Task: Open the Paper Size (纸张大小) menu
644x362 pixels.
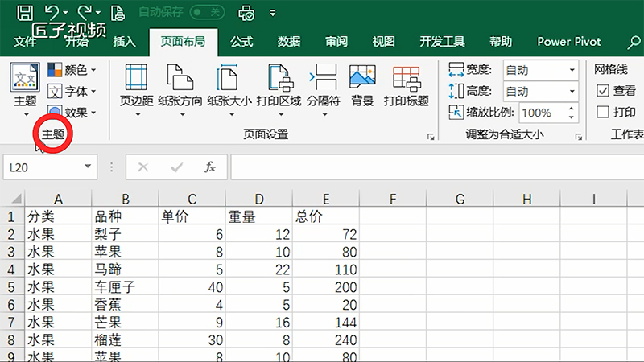Action: pyautogui.click(x=229, y=87)
